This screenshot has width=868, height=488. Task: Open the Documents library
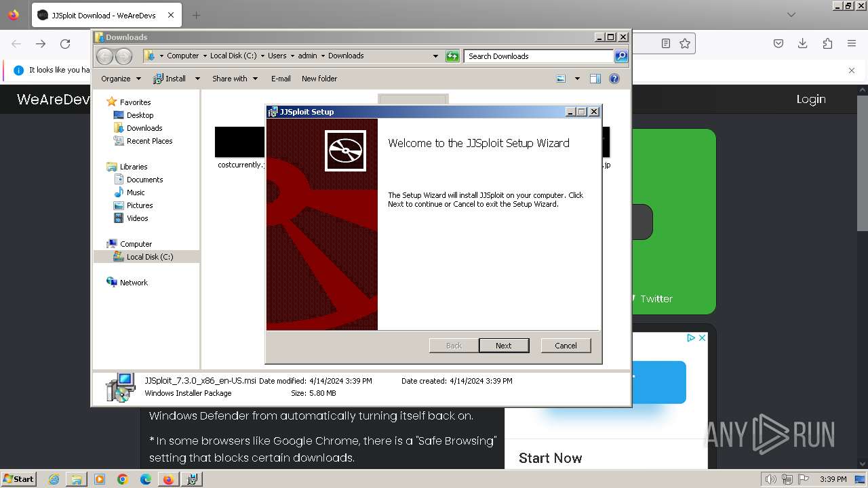coord(144,180)
